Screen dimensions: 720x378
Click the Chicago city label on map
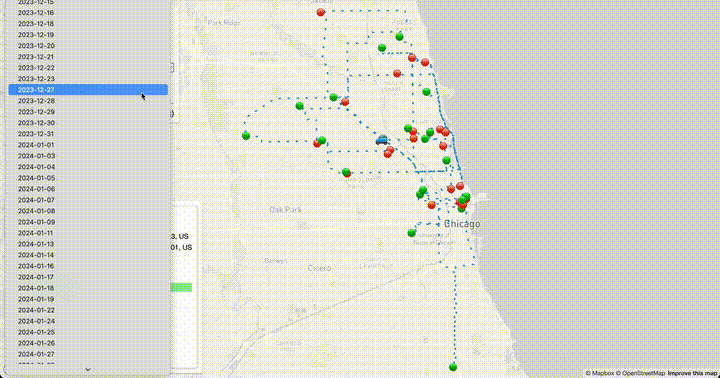click(462, 224)
